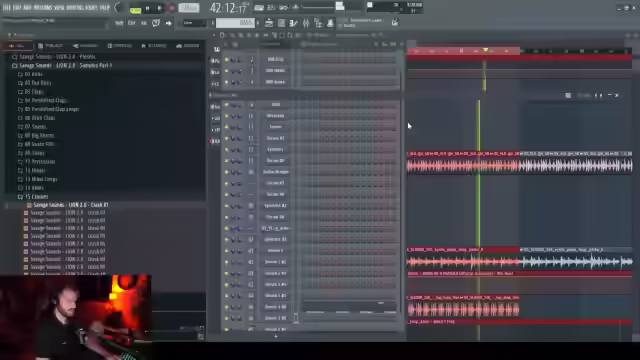Open the snap selector dropdown
This screenshot has height=360, width=640.
[x=193, y=23]
